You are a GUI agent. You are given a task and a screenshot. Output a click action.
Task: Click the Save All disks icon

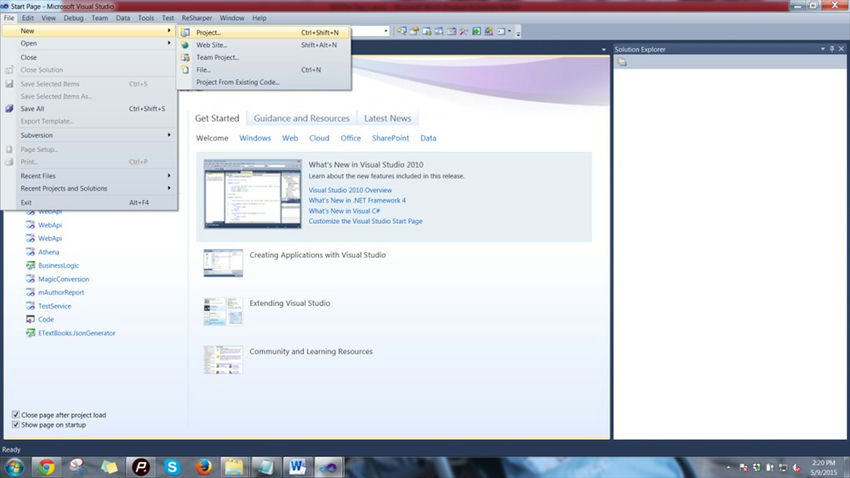coord(9,108)
